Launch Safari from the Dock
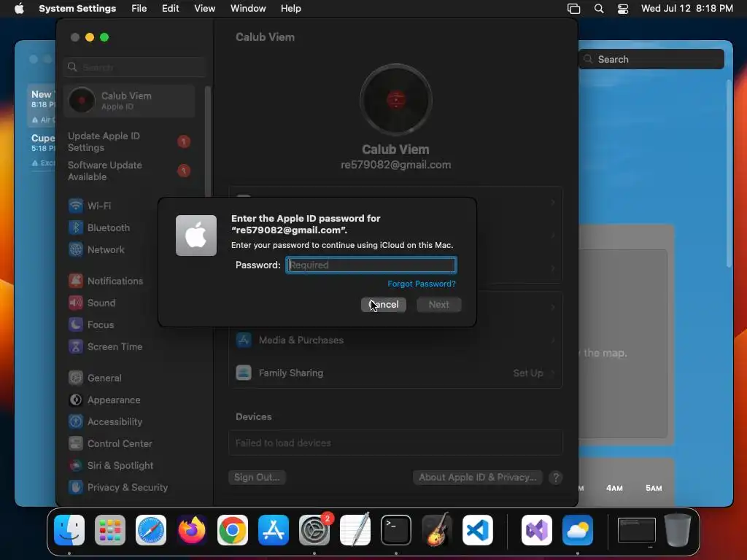Viewport: 747px width, 560px height. (x=151, y=530)
